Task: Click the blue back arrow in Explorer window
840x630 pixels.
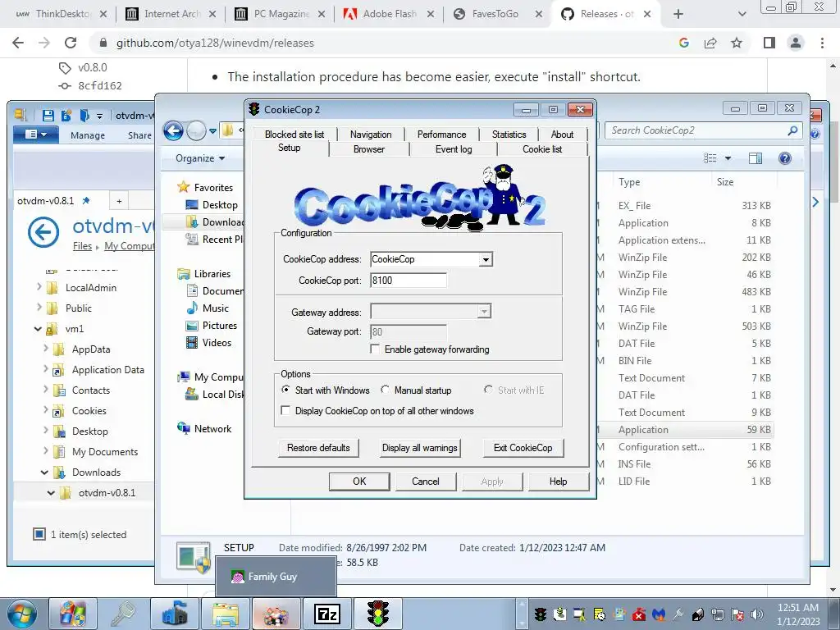Action: (x=174, y=130)
